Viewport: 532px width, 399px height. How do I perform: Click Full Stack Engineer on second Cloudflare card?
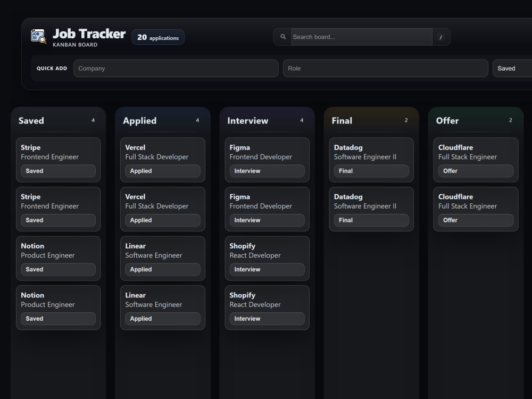pos(468,206)
